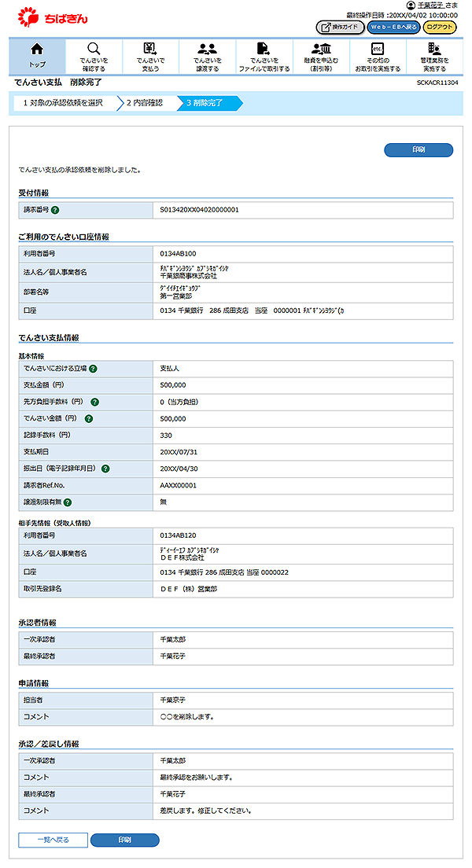Image resolution: width=472 pixels, height=868 pixels.
Task: Open でんさいを譲渡する transfer menu
Action: pos(207,55)
